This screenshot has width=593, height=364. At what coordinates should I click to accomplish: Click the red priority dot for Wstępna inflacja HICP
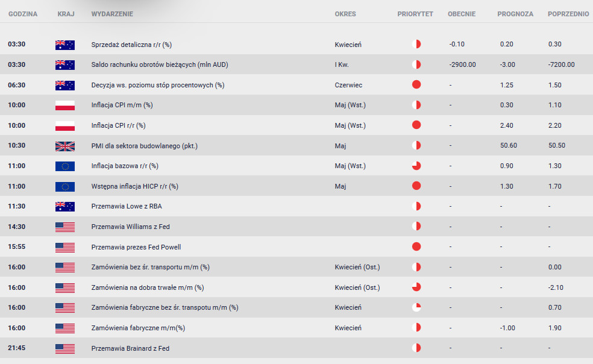coord(416,186)
